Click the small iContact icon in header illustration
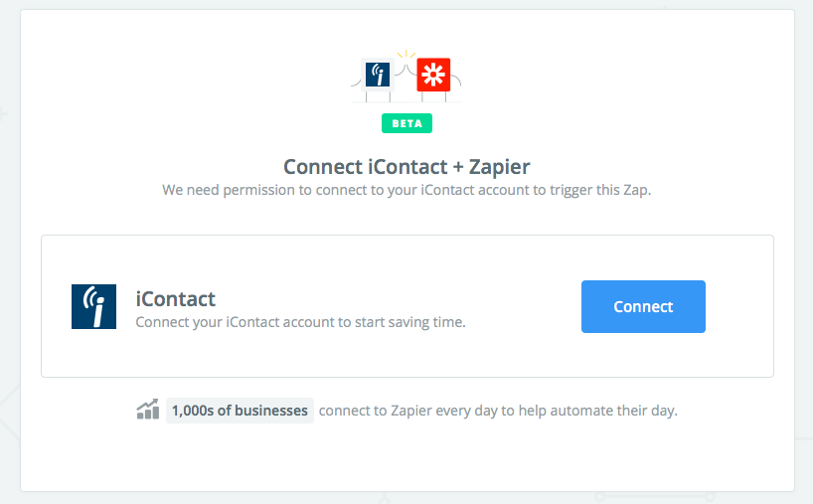Viewport: 813px width, 504px height. click(x=378, y=75)
